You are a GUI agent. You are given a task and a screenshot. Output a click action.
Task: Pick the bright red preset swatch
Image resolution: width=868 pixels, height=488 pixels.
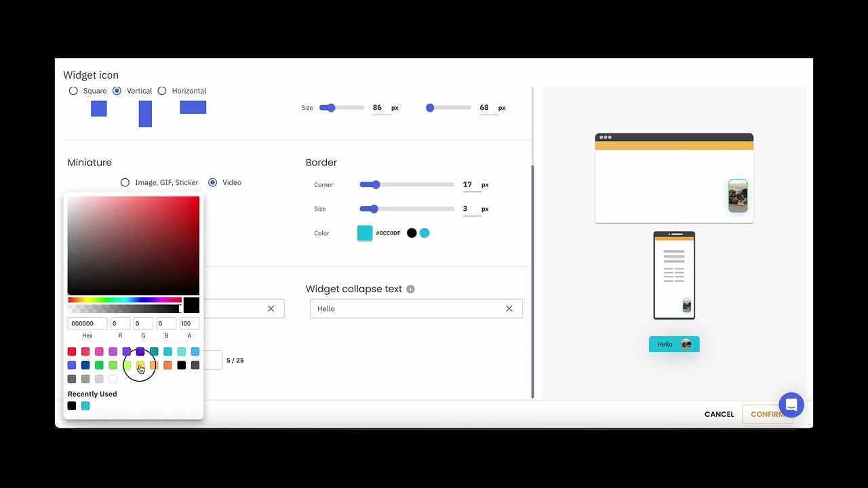coord(72,351)
